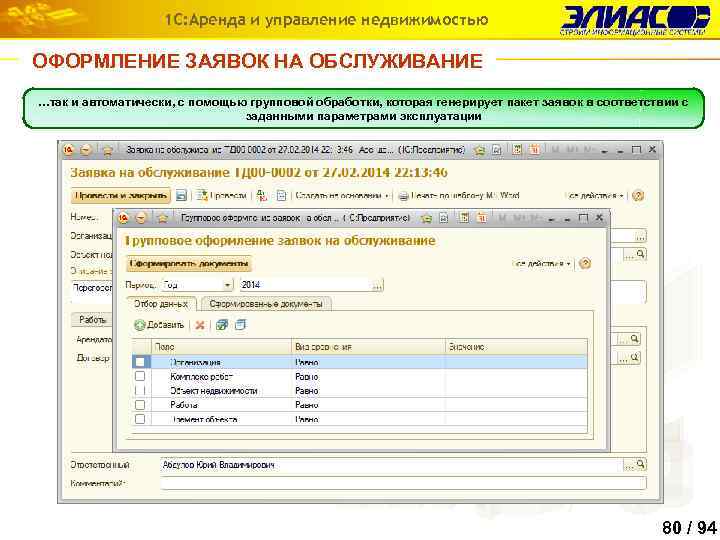
Task: Click ellipsis button next to 2014 field
Action: click(x=377, y=285)
